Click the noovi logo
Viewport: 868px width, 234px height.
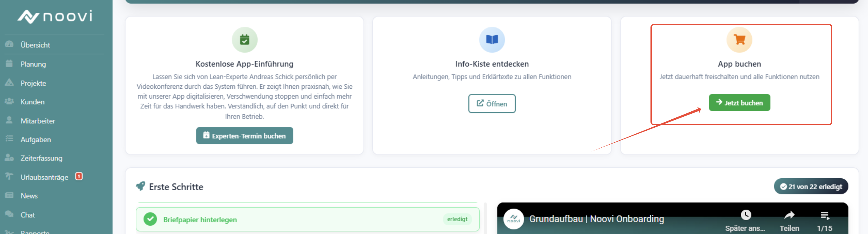point(55,16)
